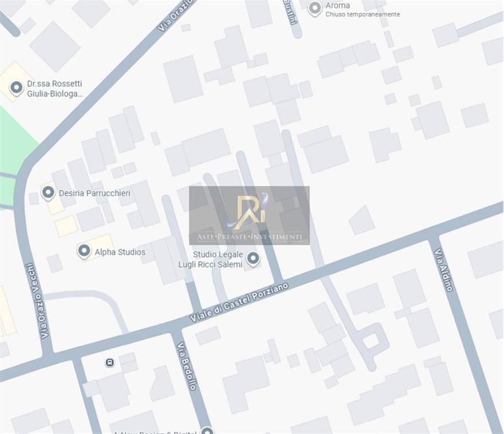This screenshot has width=504, height=434.
Task: Click the Aroma location pin
Action: coord(314,8)
